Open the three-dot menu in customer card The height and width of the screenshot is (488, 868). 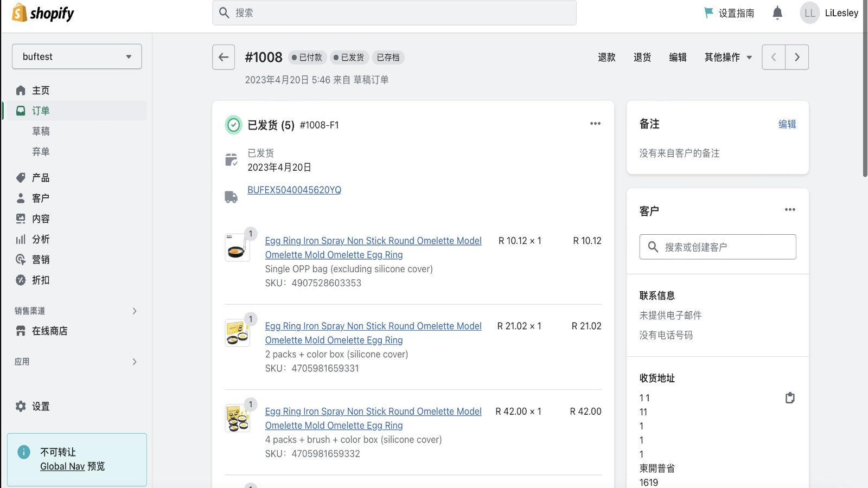[x=790, y=210]
